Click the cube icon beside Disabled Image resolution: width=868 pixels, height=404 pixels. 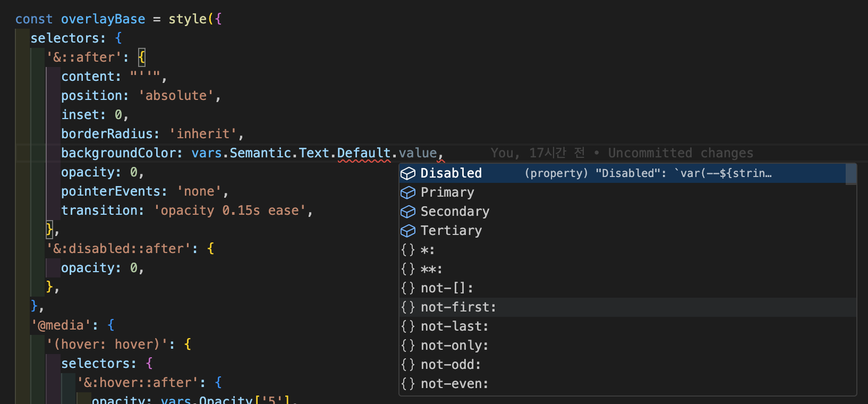coord(408,173)
